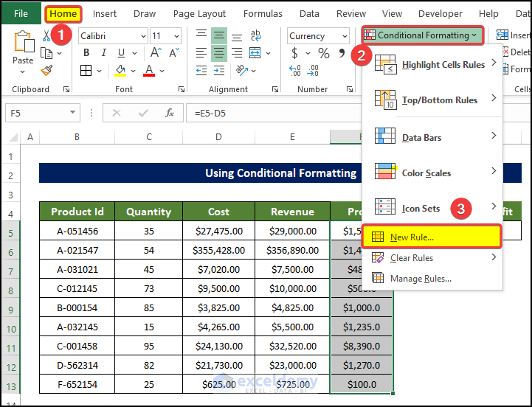The width and height of the screenshot is (532, 407).
Task: Click Manage Rules option
Action: coord(421,278)
